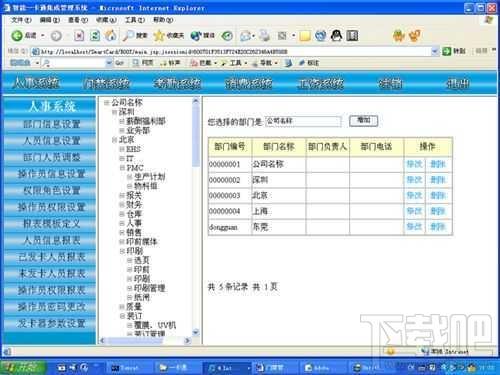The width and height of the screenshot is (500, 375).
Task: Collapse the PMC tree node
Action: [122, 168]
